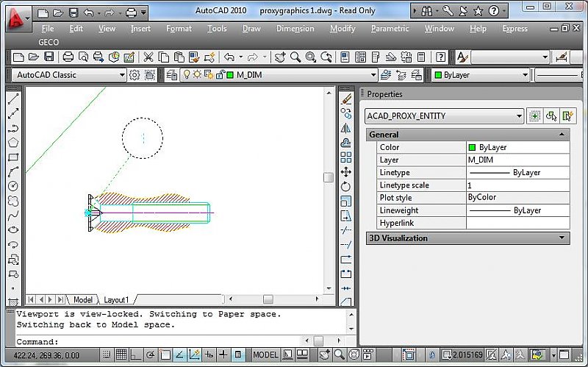This screenshot has height=367, width=588.
Task: Click the Save disk icon in standard toolbar
Action: pyautogui.click(x=49, y=57)
